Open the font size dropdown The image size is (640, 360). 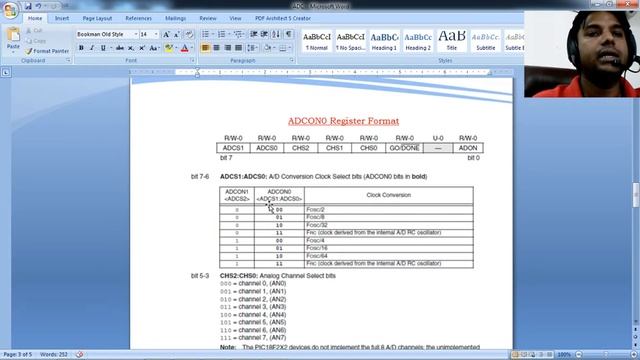[156, 35]
